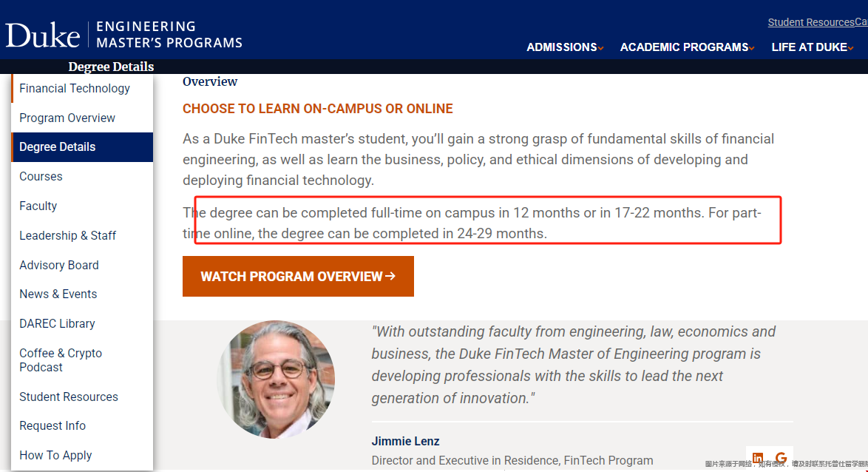Click 'Director and Executive in Residence' caption
Screen dimensions: 868x472
(x=512, y=460)
